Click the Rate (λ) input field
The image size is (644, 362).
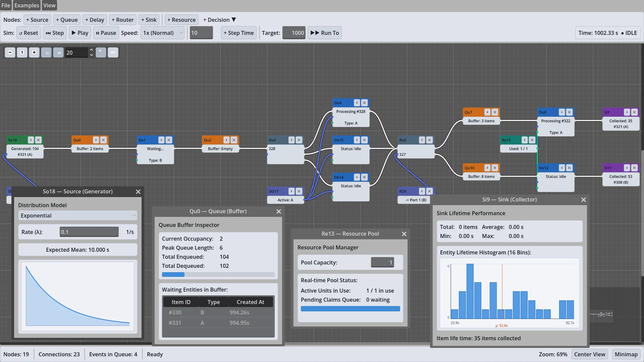tap(89, 232)
